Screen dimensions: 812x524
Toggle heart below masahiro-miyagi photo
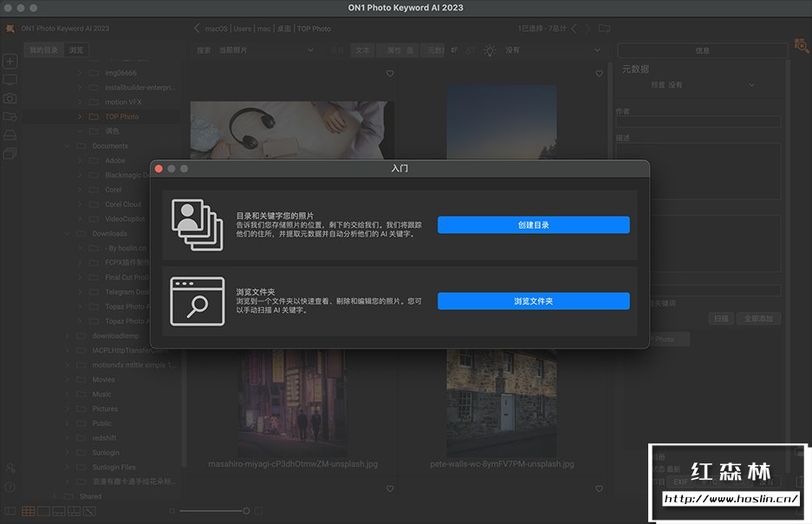[390, 488]
